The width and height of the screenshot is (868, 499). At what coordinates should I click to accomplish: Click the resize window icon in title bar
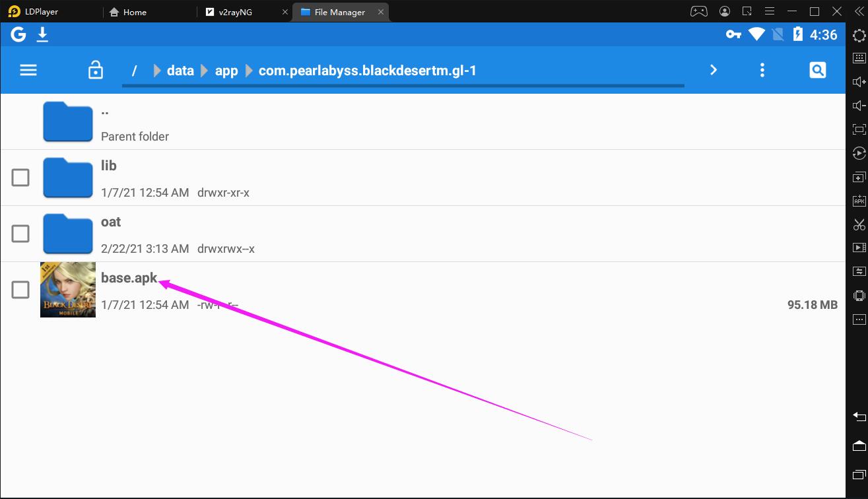pyautogui.click(x=747, y=11)
